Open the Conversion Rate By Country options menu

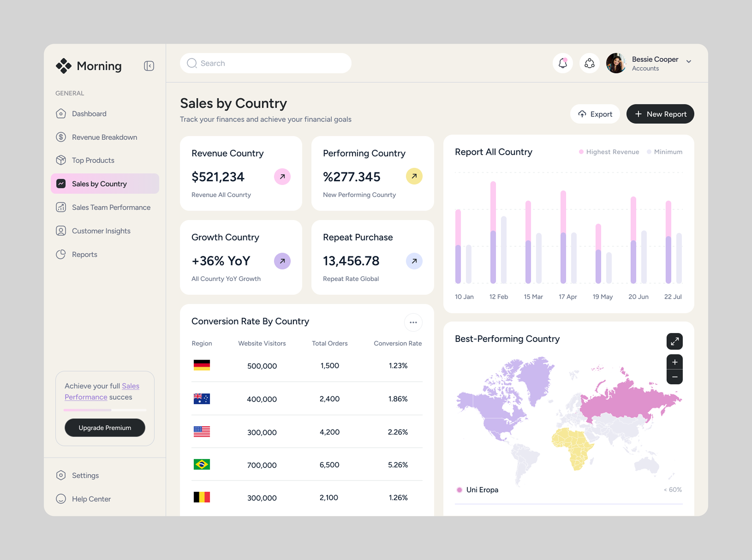coord(413,322)
